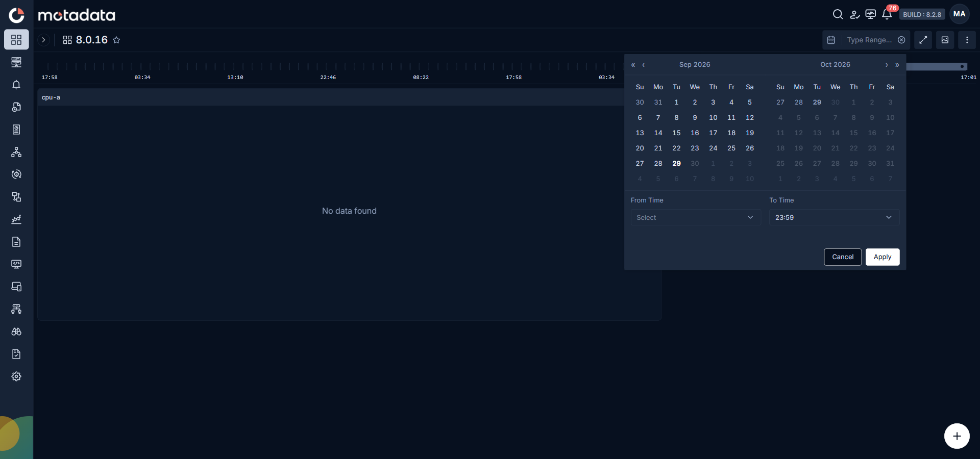Click the global search magnifier icon
The width and height of the screenshot is (980, 459).
pos(838,14)
